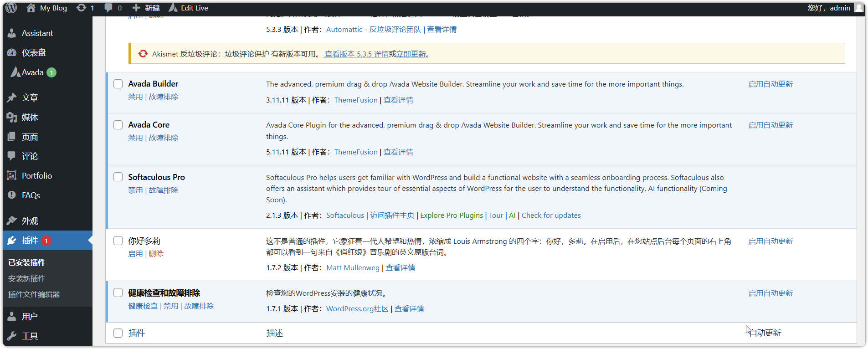Activate 你好多莉 via 启用 link

135,253
